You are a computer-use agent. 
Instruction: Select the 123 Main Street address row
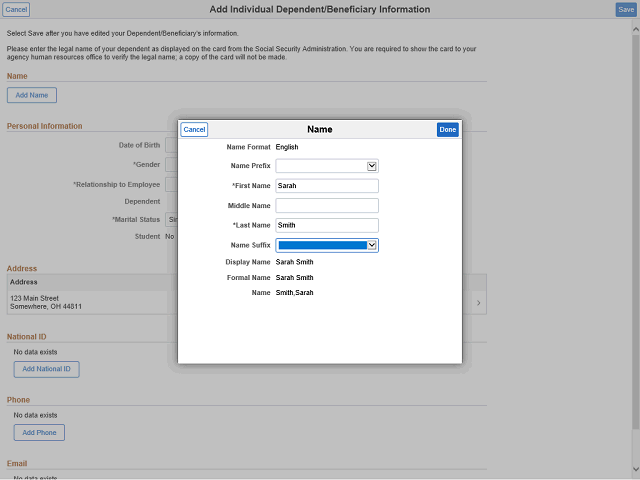coord(90,302)
